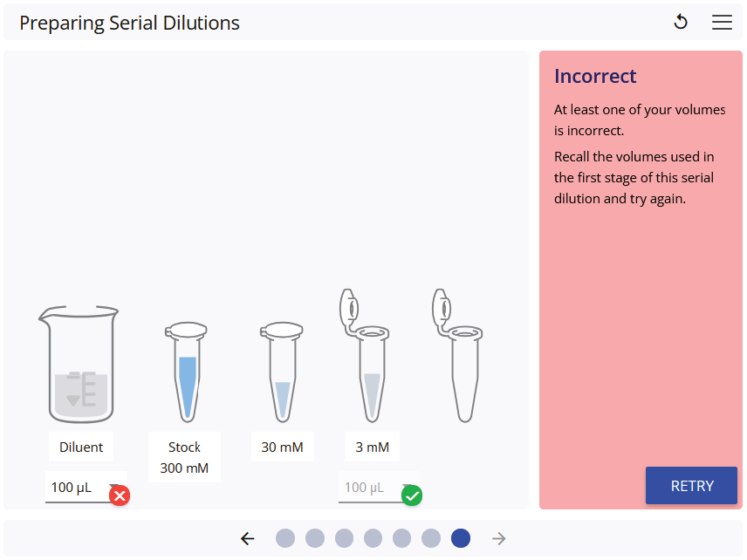Select the 30 mM tube
The height and width of the screenshot is (560, 747).
[x=282, y=372]
